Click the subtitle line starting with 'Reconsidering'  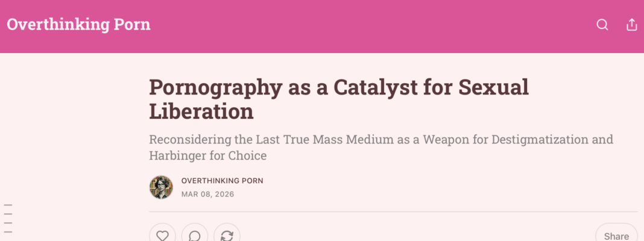click(380, 140)
